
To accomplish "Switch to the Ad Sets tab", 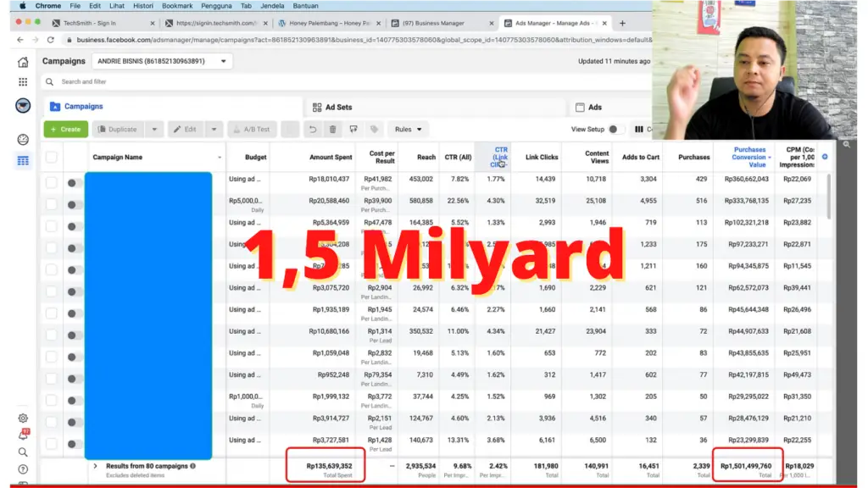I will tap(338, 107).
